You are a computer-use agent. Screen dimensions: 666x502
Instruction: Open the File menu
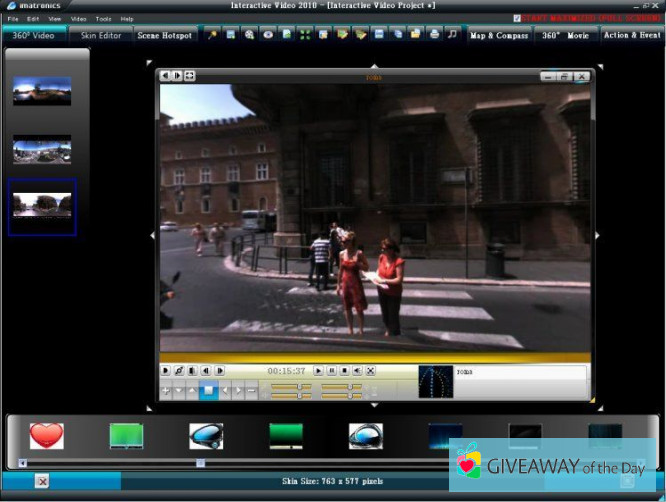[x=13, y=19]
